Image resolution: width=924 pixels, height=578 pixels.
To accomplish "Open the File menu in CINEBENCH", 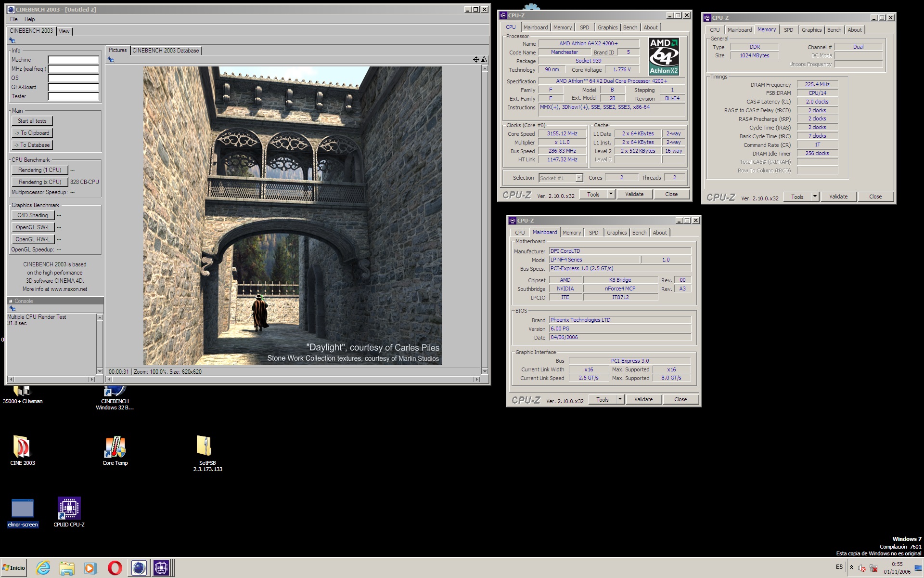I will (14, 19).
